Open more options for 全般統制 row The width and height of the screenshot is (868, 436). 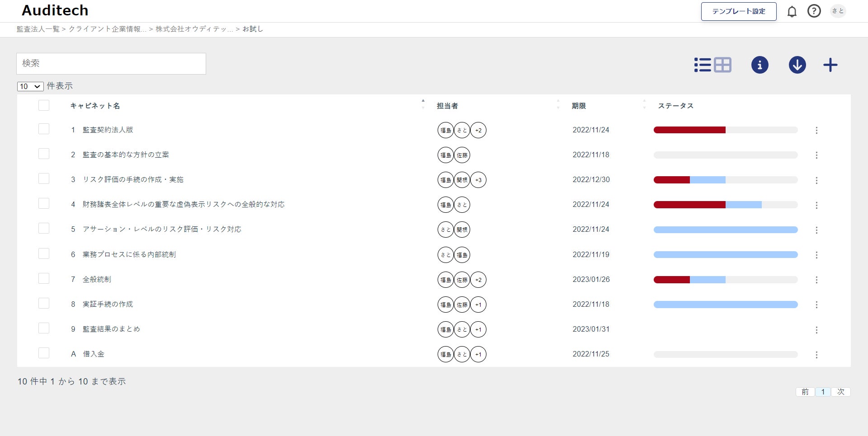pyautogui.click(x=816, y=280)
